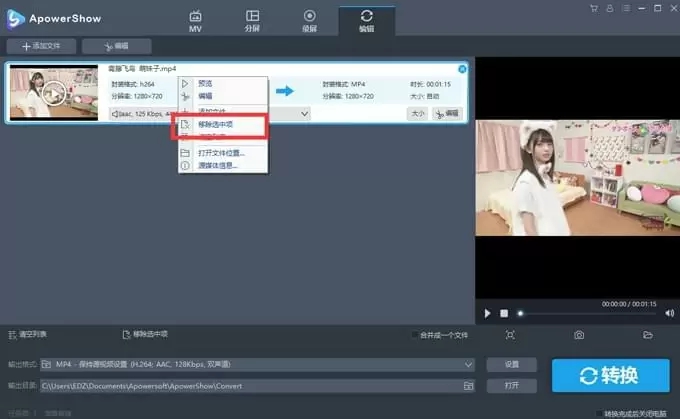Image resolution: width=680 pixels, height=419 pixels.
Task: Open the snapshot folder icon under preview
Action: coord(647,335)
